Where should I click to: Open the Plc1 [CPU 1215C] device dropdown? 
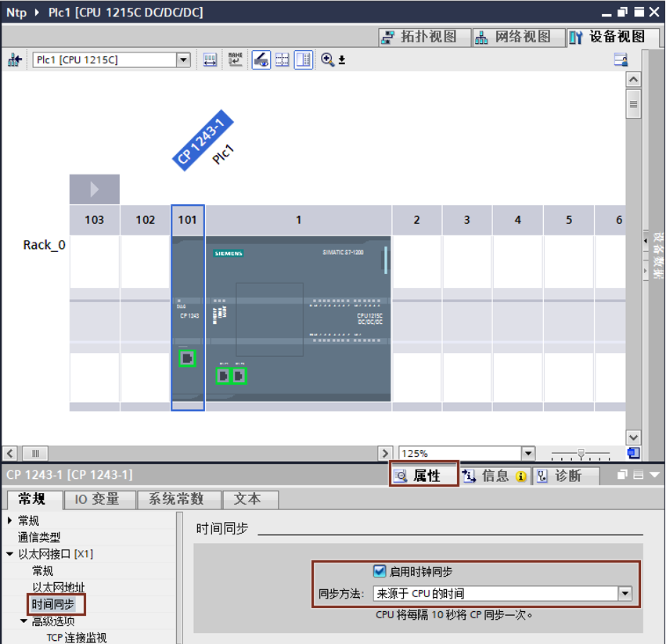click(183, 60)
